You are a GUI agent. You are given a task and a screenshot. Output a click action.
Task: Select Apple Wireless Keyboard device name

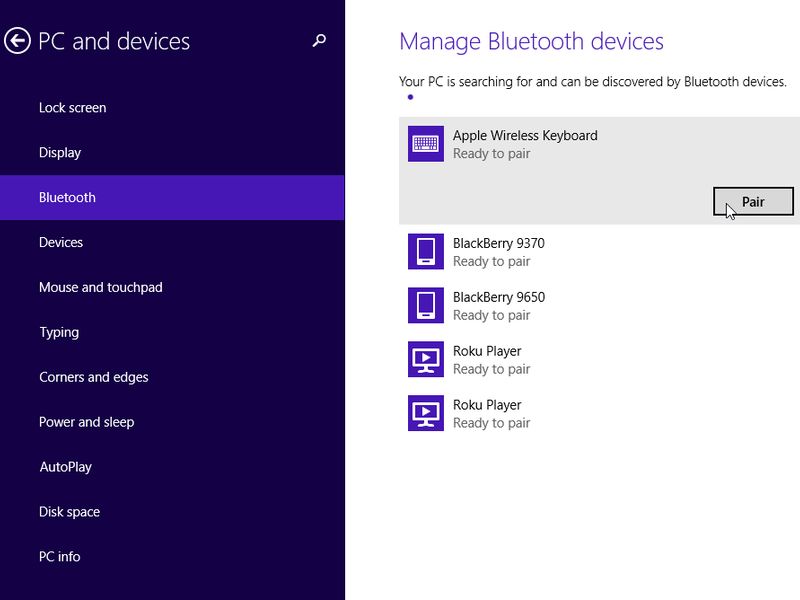pyautogui.click(x=525, y=135)
